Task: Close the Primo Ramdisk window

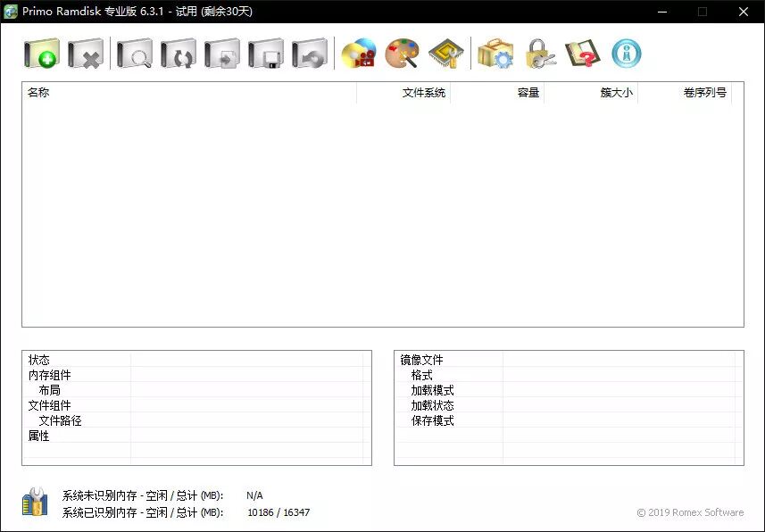Action: [x=743, y=12]
